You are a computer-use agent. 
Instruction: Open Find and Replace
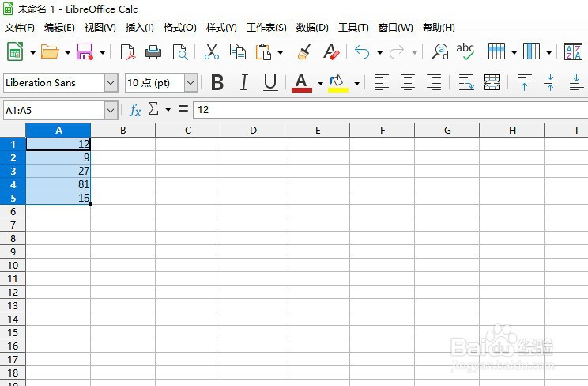(440, 52)
